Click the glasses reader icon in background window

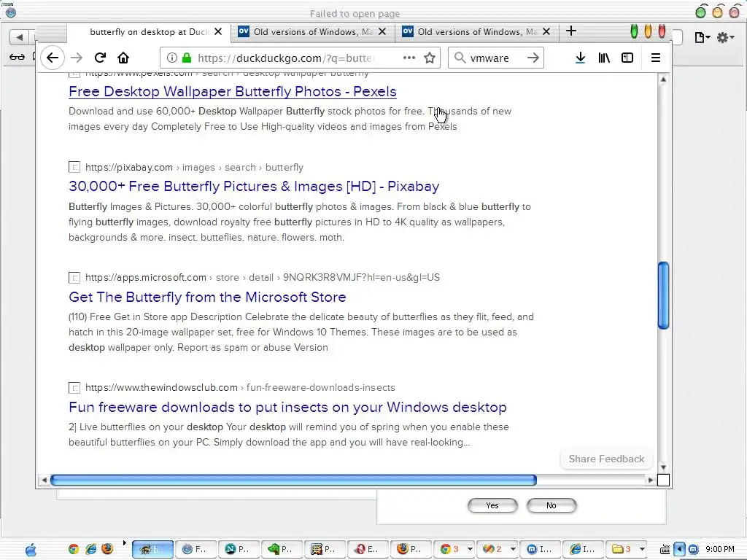point(18,57)
